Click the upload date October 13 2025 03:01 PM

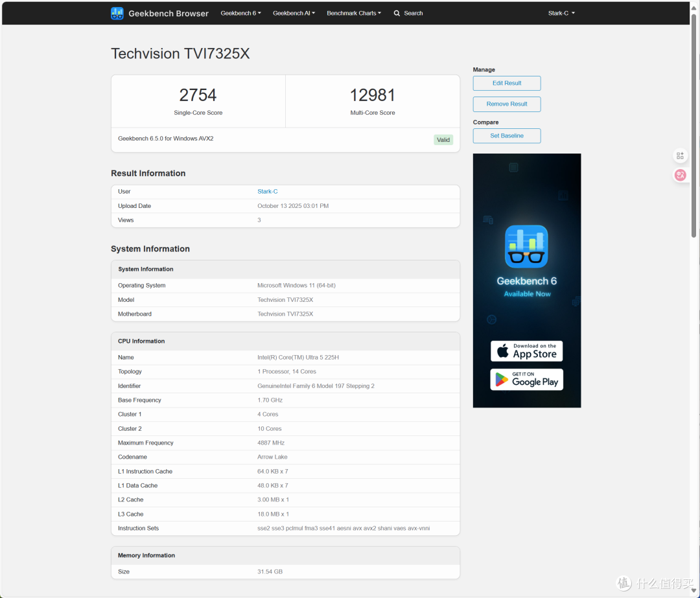tap(293, 206)
